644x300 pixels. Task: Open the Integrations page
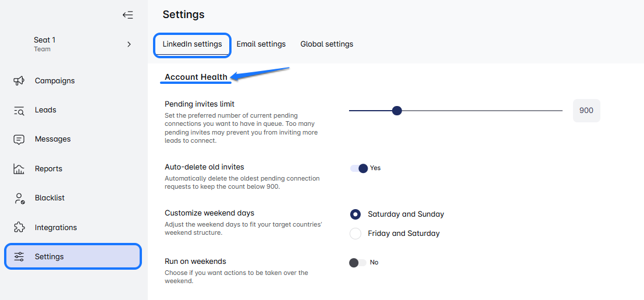(x=56, y=228)
